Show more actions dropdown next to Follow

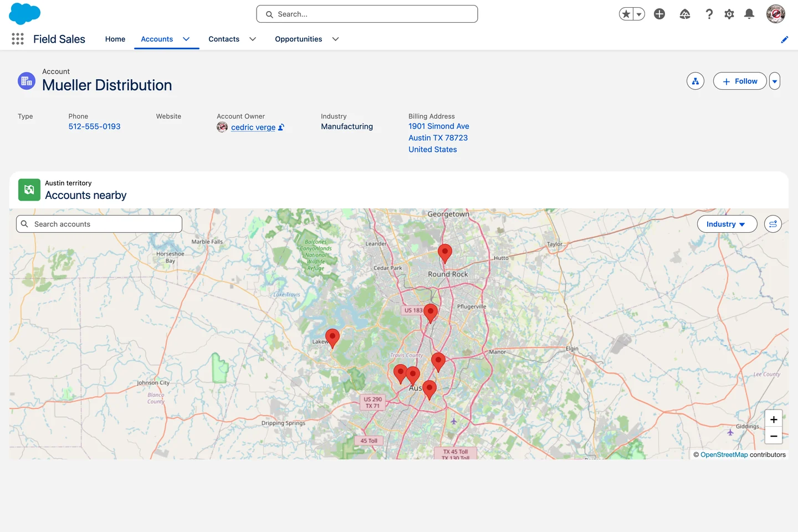point(775,81)
